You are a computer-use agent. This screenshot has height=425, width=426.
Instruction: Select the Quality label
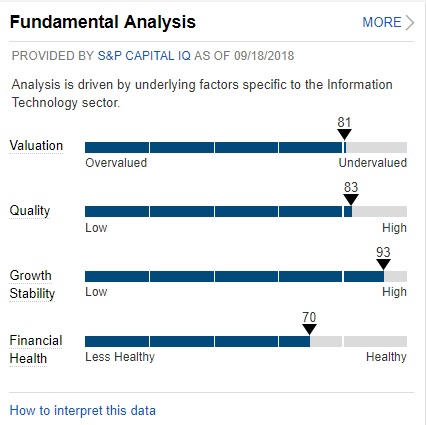tap(30, 211)
